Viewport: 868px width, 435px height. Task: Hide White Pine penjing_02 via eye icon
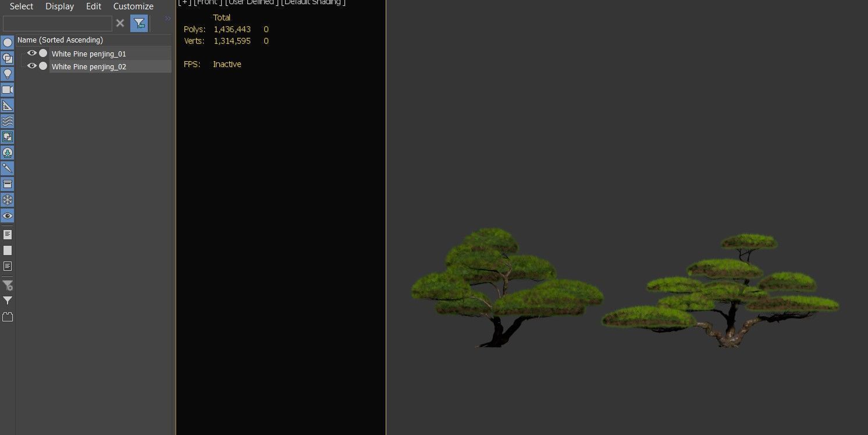tap(32, 66)
